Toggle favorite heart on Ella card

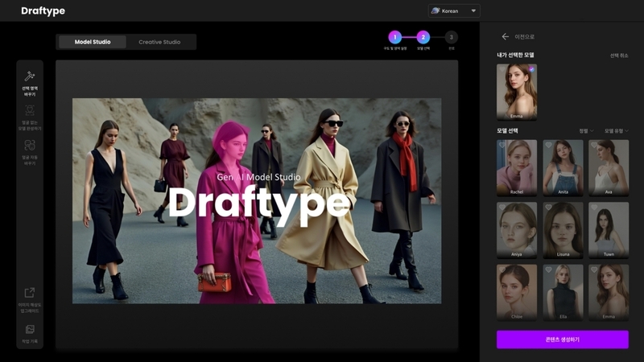coord(548,270)
